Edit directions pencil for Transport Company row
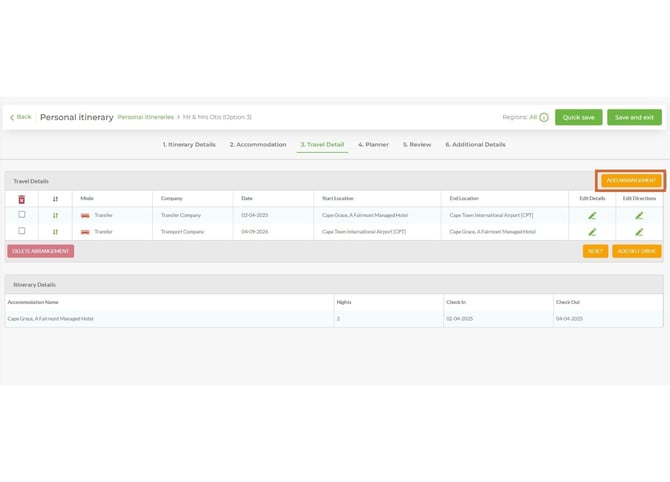Screen dimensions: 670x482 (x=639, y=231)
